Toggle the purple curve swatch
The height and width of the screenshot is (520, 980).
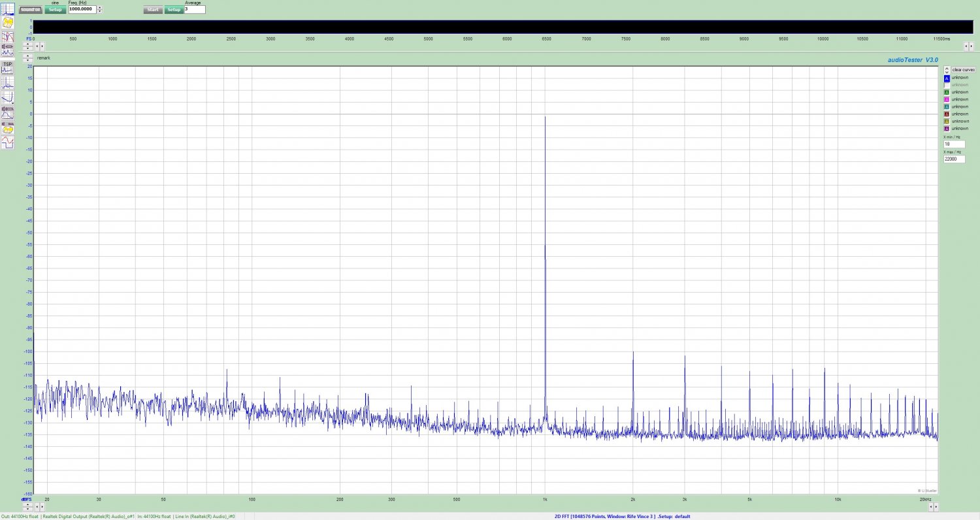[x=947, y=129]
